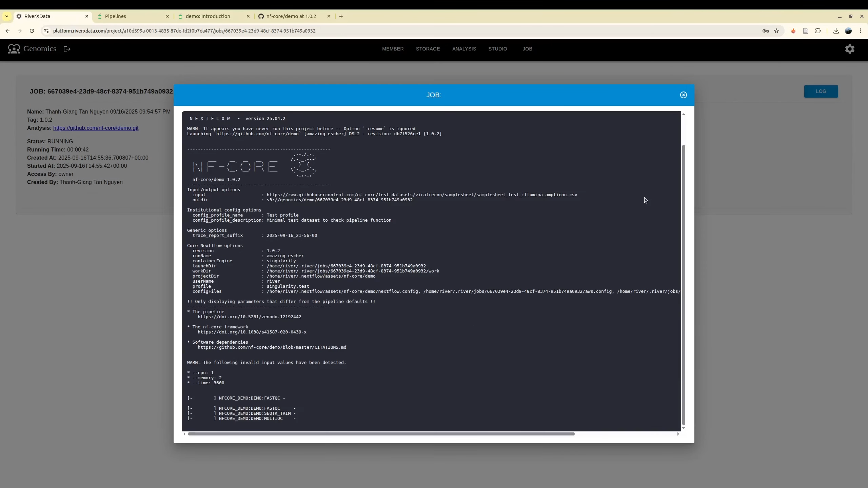Viewport: 868px width, 488px height.
Task: Open the browser extensions puzzle icon
Action: [x=818, y=31]
